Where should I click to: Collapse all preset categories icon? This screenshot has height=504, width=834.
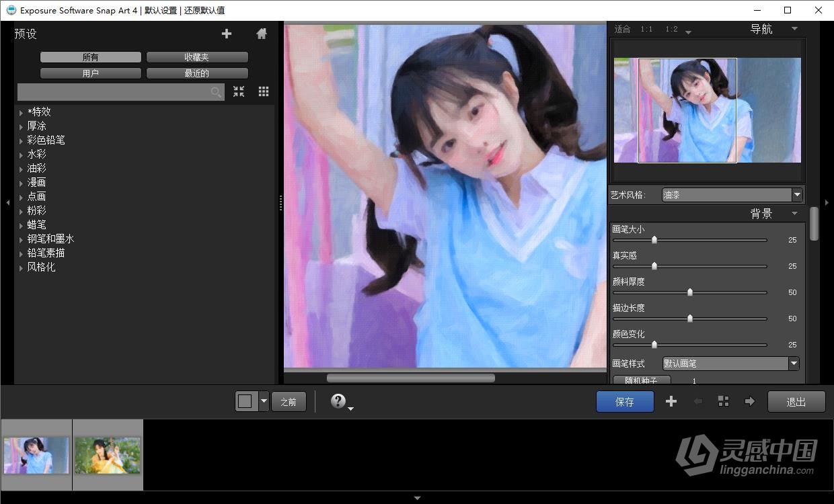[239, 92]
